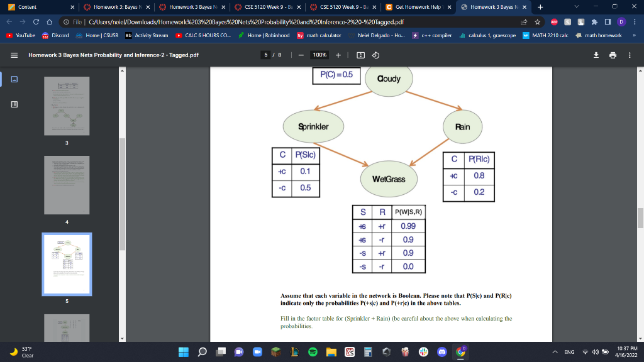Viewport: 644px width, 362px height.
Task: Open Zoom from the taskbar
Action: [x=257, y=352]
